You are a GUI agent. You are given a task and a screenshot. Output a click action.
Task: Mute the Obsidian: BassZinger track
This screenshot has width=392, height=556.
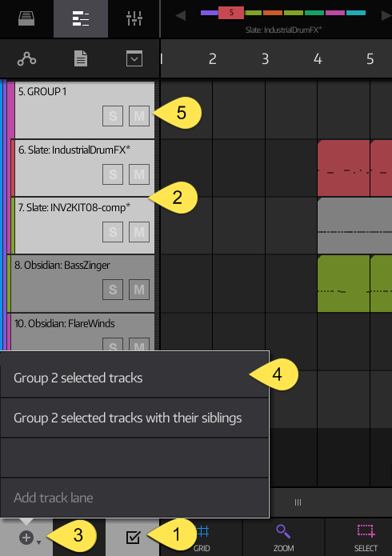click(139, 290)
